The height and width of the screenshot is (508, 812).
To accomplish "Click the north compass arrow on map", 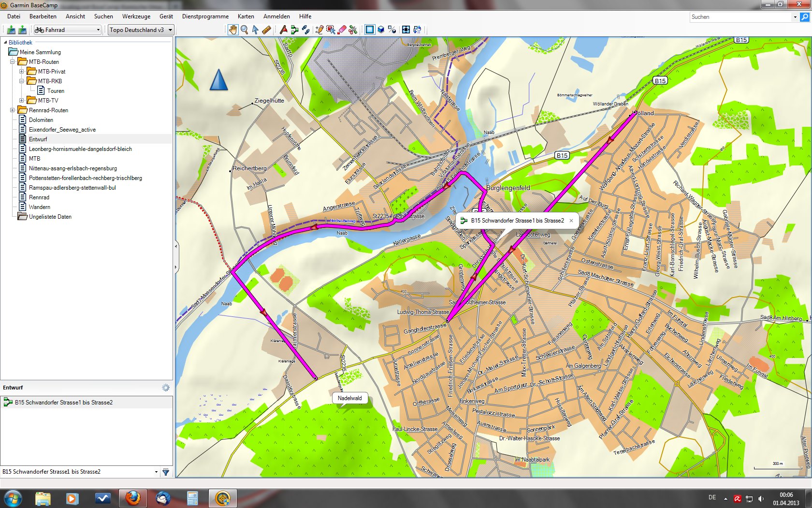I will point(219,80).
